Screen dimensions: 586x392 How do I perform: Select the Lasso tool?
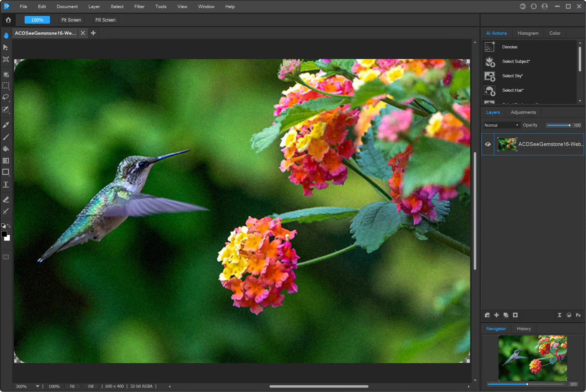(6, 97)
